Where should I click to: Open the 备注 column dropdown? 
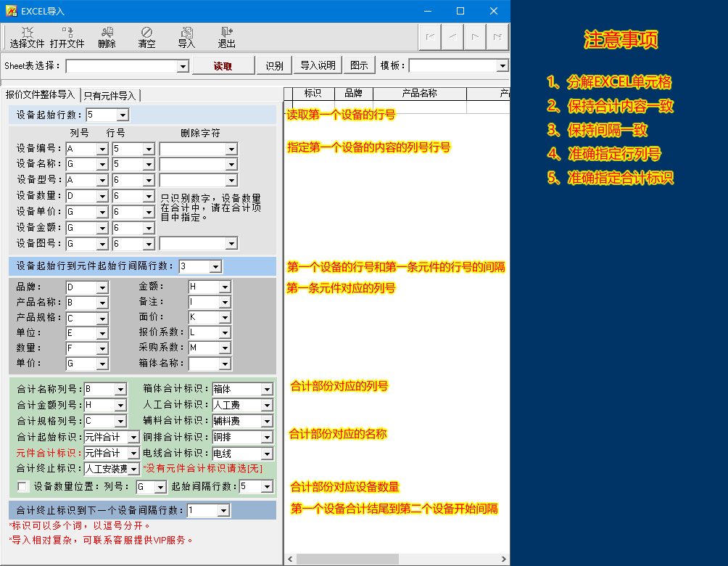225,302
